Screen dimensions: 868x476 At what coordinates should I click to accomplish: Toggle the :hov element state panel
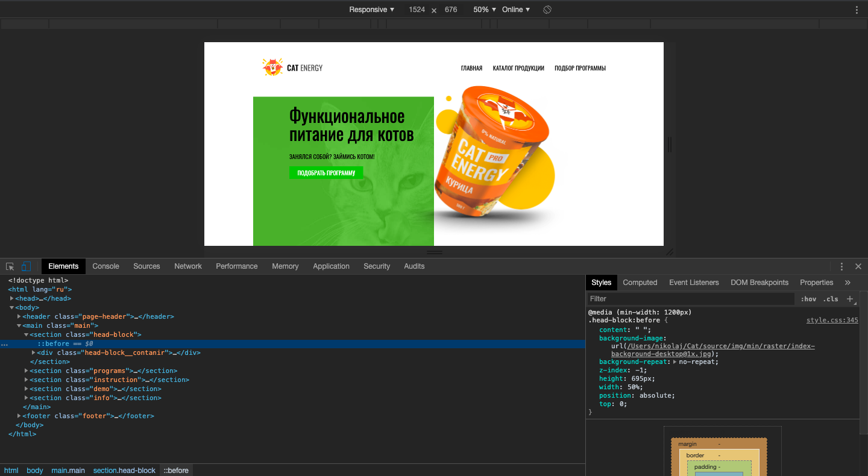click(x=808, y=299)
